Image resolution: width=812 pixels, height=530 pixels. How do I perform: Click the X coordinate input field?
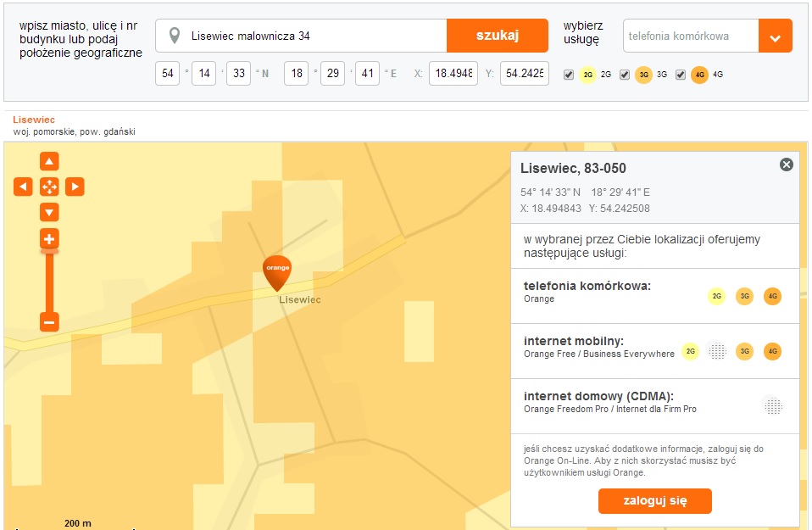coord(453,73)
